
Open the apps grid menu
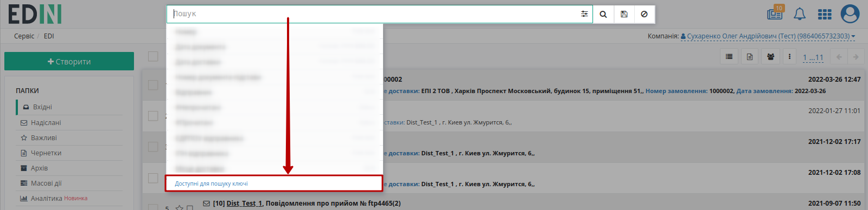click(825, 14)
